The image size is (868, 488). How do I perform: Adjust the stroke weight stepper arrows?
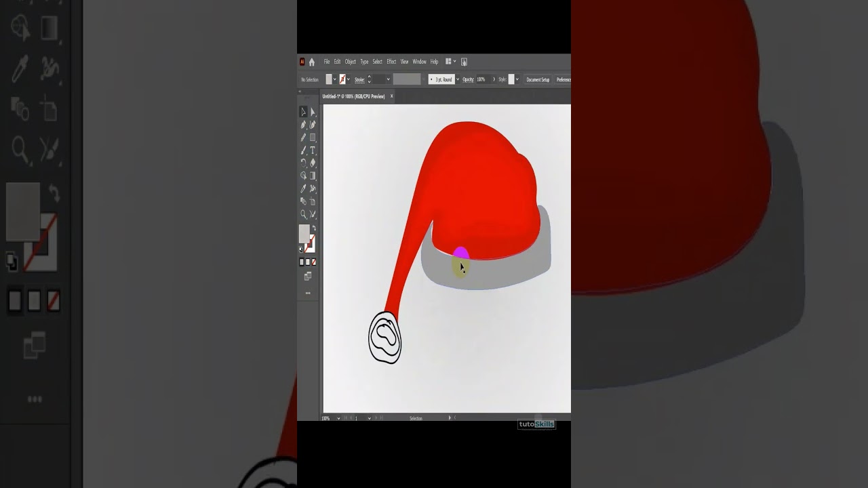[369, 79]
